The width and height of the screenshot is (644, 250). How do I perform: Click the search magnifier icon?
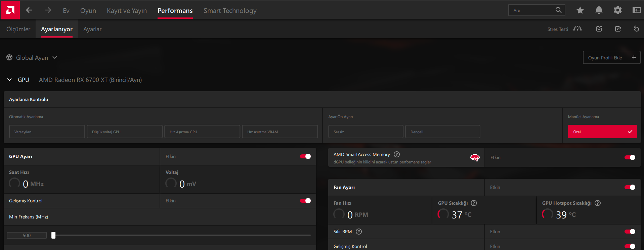pos(558,10)
